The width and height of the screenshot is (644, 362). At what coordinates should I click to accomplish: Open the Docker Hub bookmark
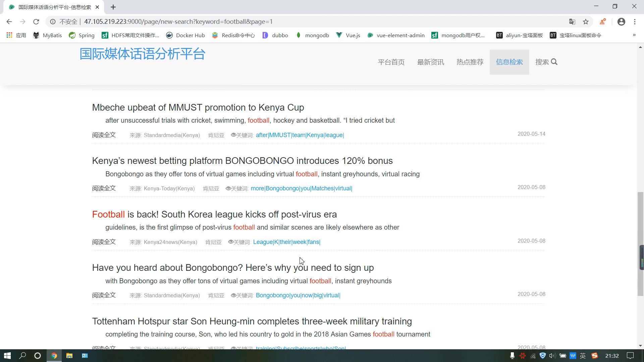pyautogui.click(x=185, y=35)
